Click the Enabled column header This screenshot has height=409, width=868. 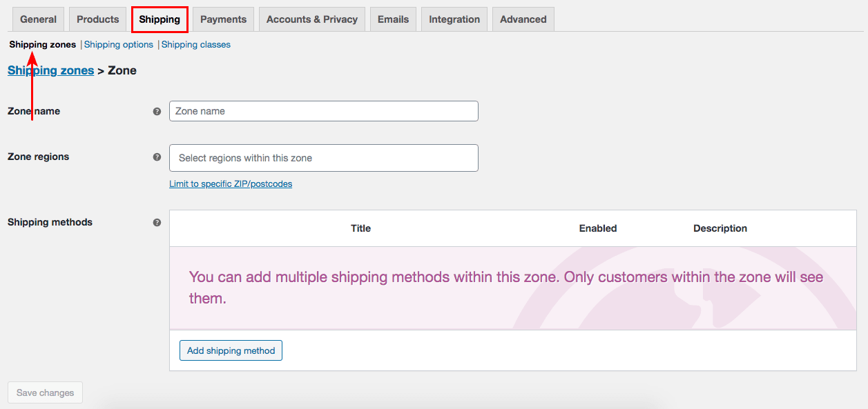pyautogui.click(x=598, y=228)
